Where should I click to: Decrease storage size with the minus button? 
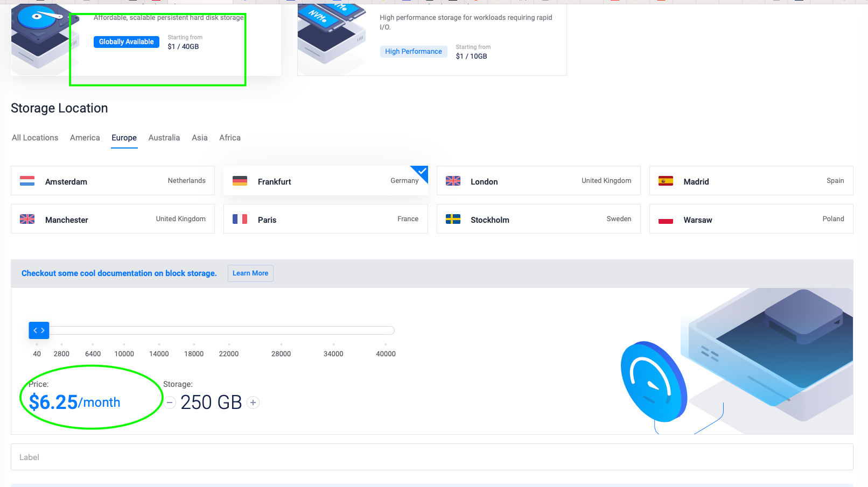[170, 403]
